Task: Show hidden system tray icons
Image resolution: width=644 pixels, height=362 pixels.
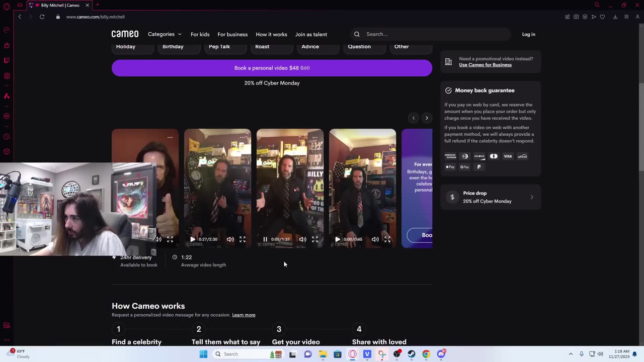Action: [571, 354]
